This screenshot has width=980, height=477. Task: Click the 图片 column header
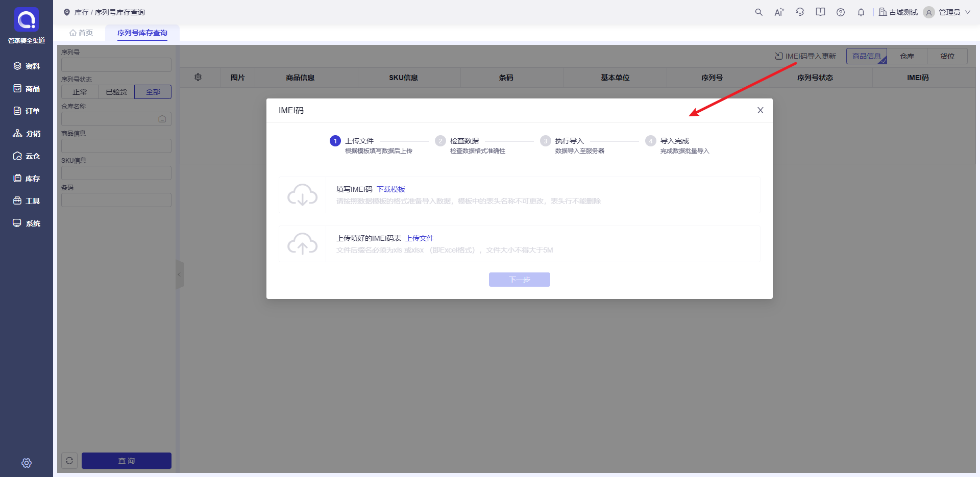(x=238, y=78)
